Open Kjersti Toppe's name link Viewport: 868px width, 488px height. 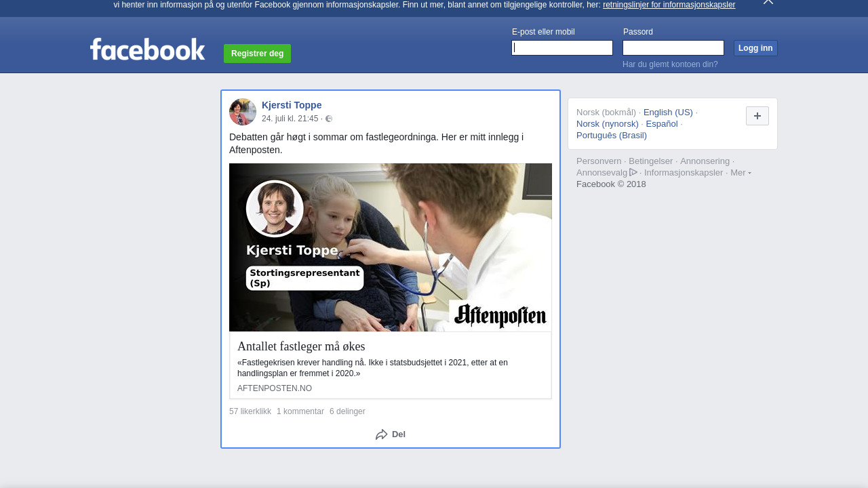coord(292,105)
